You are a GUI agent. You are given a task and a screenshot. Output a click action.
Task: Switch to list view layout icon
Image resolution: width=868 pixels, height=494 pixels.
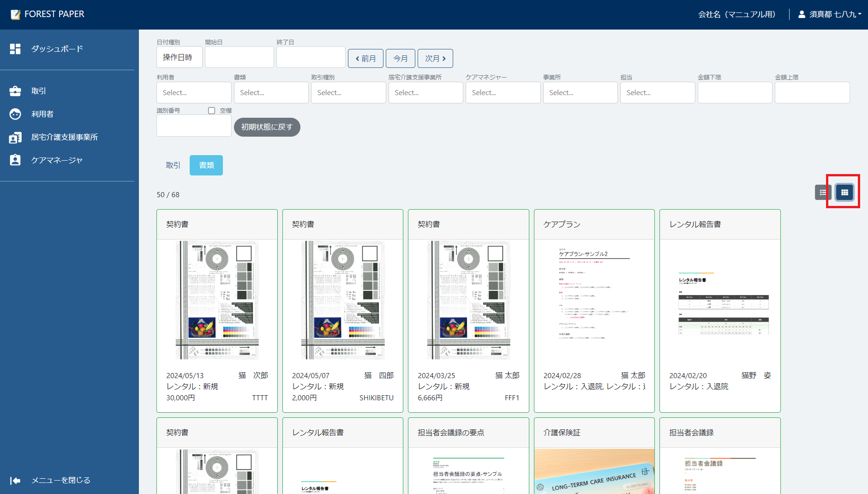823,193
